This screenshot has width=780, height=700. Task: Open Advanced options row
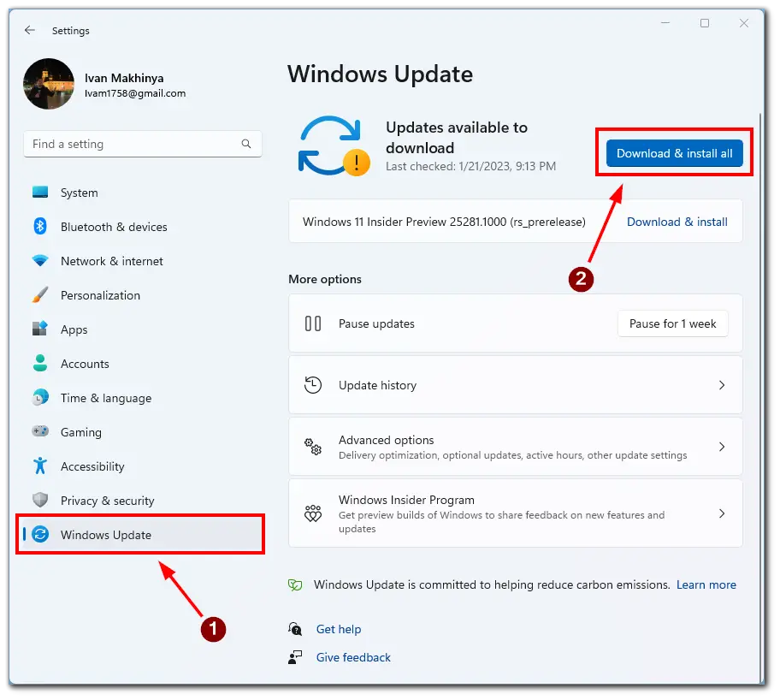(516, 447)
